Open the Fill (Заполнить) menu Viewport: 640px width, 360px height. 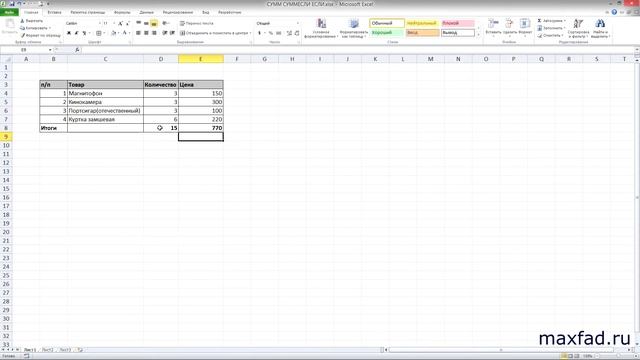551,28
